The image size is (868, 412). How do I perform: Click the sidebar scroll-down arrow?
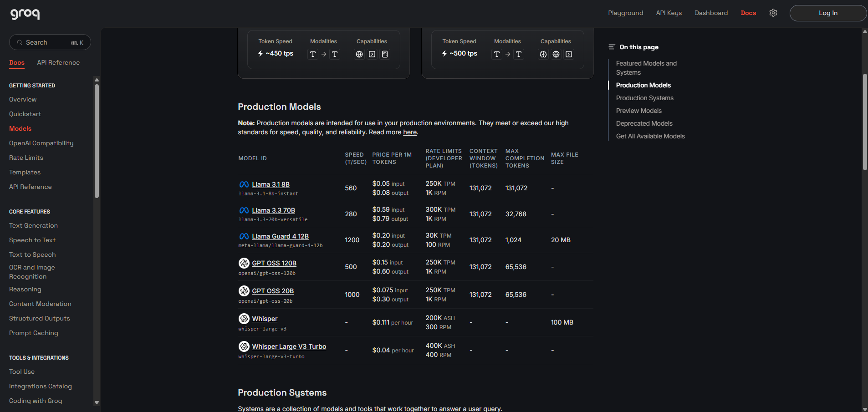click(97, 402)
